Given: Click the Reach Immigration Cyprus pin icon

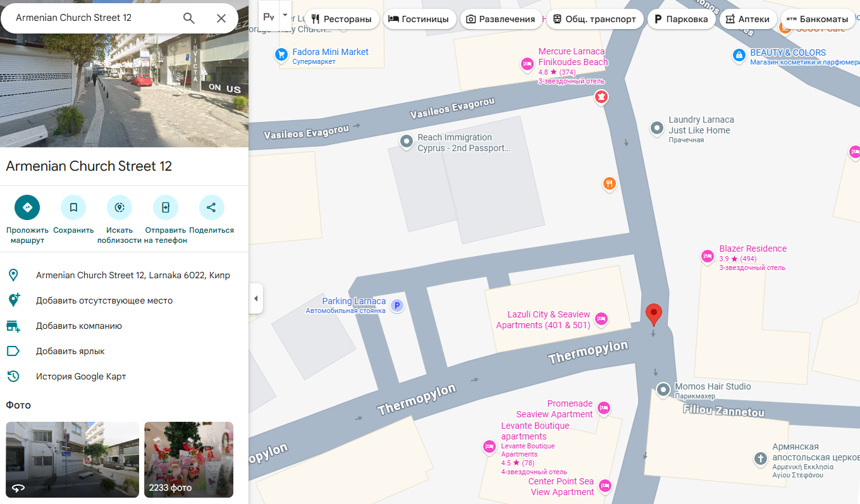Looking at the screenshot, I should 407,141.
